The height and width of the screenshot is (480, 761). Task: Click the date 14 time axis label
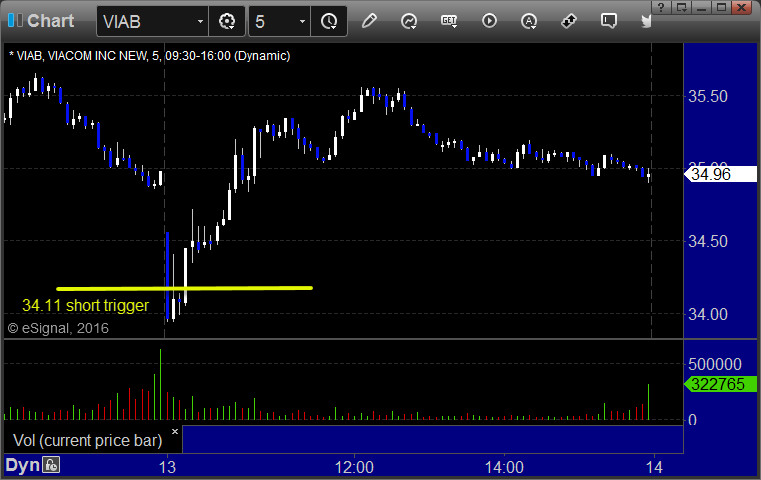654,467
